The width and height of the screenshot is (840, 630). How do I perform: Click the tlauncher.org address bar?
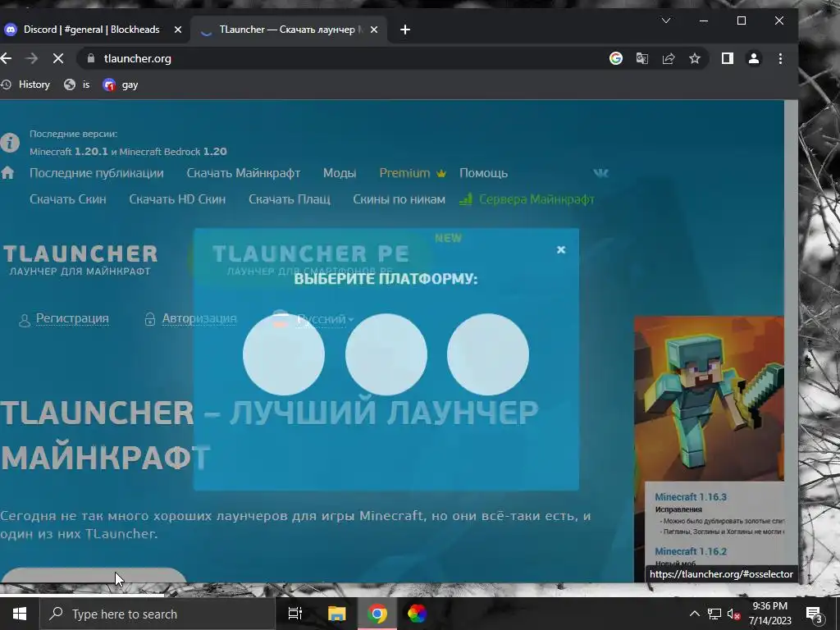(x=343, y=58)
